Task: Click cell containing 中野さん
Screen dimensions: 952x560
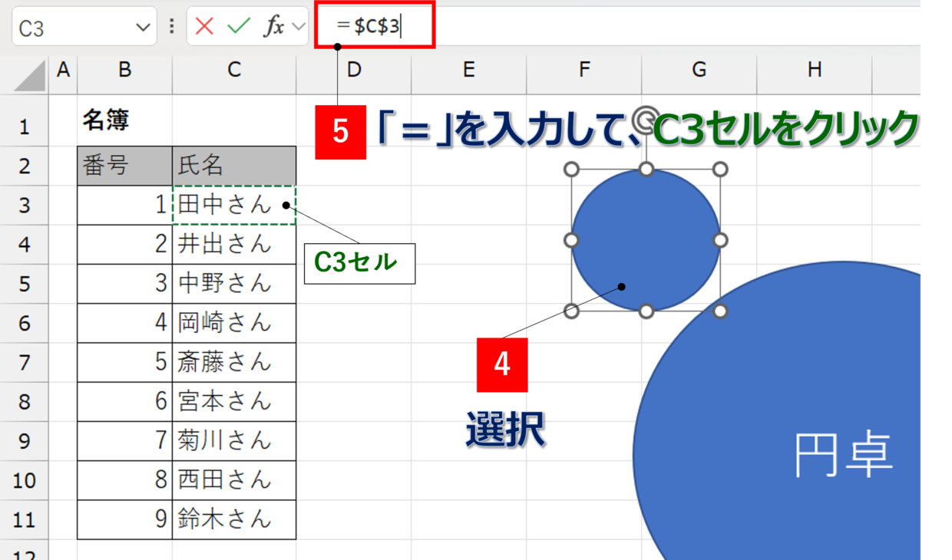Action: point(234,284)
